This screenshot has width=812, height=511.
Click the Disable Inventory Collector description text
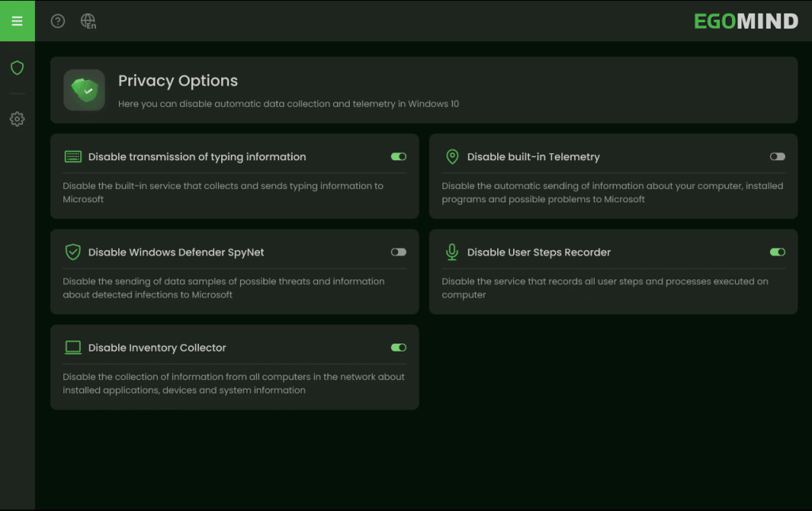pos(234,383)
